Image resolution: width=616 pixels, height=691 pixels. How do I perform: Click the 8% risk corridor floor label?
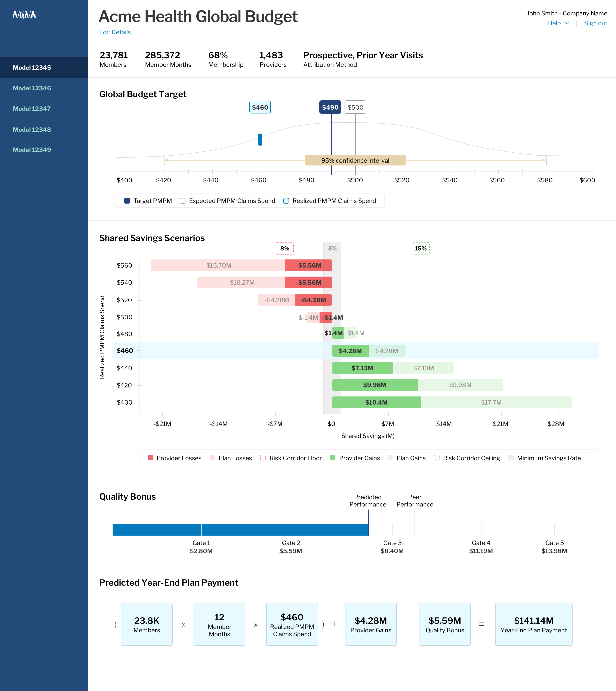(x=285, y=248)
